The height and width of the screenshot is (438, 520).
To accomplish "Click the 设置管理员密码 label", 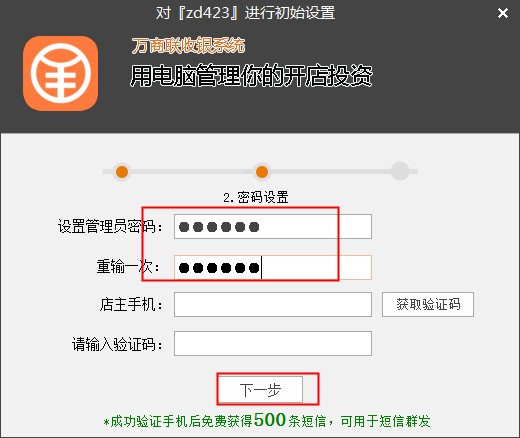I will click(x=110, y=227).
